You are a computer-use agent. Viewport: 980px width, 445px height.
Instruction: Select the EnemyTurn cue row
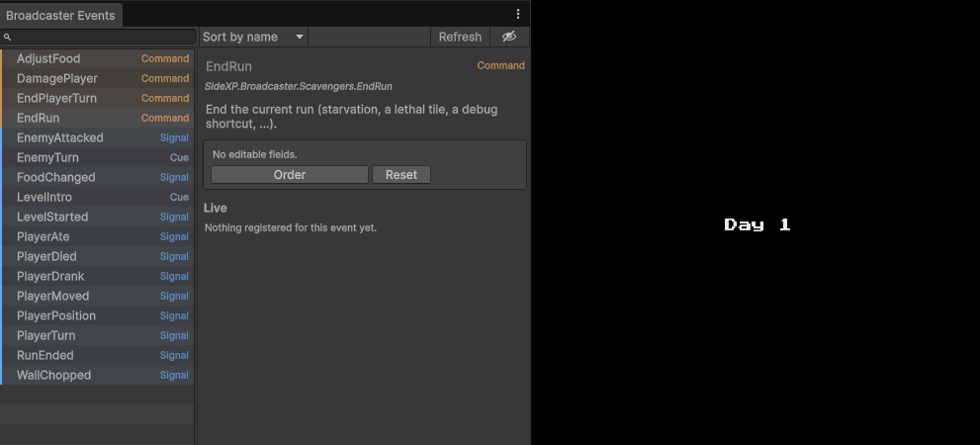tap(97, 157)
